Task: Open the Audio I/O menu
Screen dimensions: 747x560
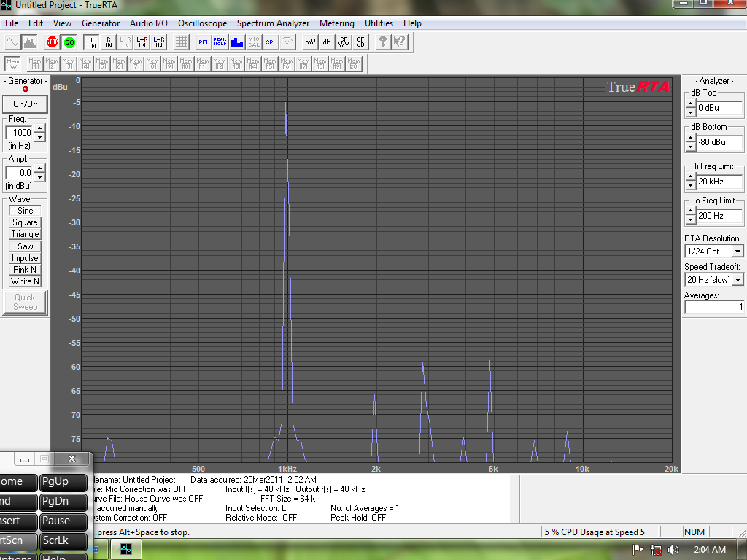Action: coord(149,23)
